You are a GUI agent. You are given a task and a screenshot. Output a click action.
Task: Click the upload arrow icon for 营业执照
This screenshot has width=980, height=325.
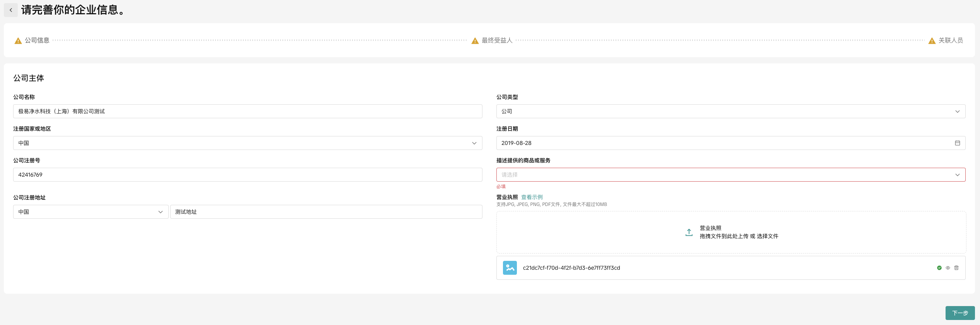pyautogui.click(x=689, y=232)
